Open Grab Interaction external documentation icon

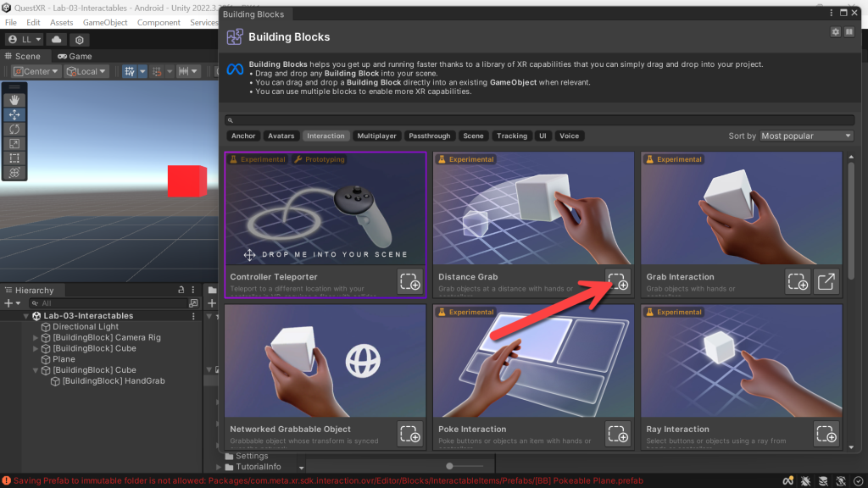[x=826, y=281]
